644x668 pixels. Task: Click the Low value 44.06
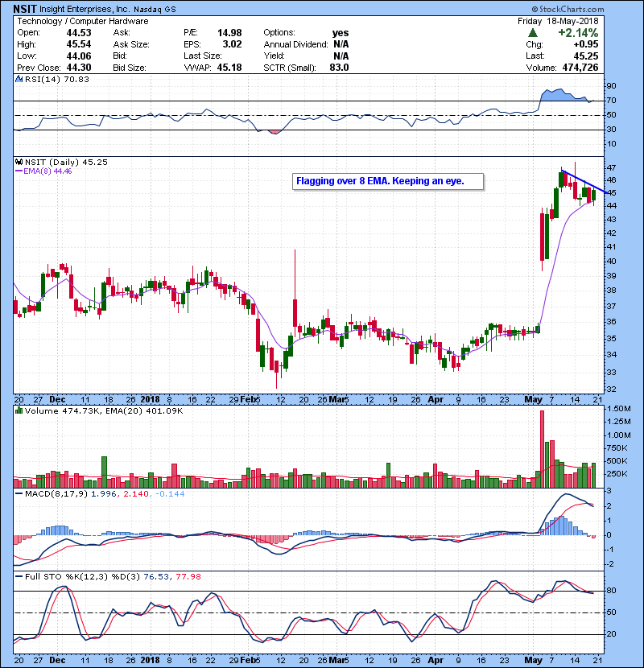[x=79, y=56]
